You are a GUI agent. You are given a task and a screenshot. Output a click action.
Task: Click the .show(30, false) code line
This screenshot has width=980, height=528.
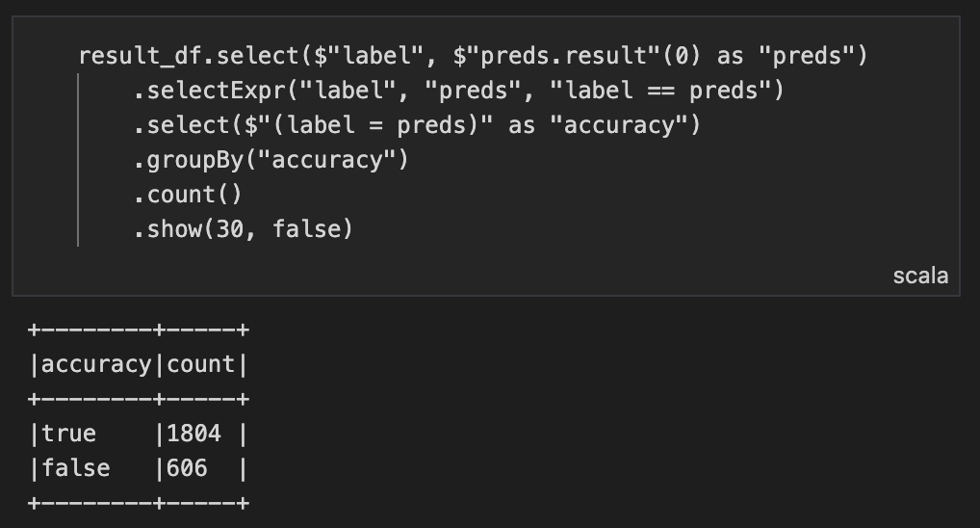244,229
